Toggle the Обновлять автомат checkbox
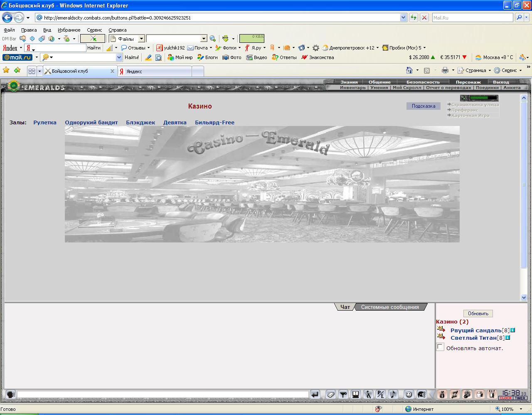532x415 pixels. 440,347
